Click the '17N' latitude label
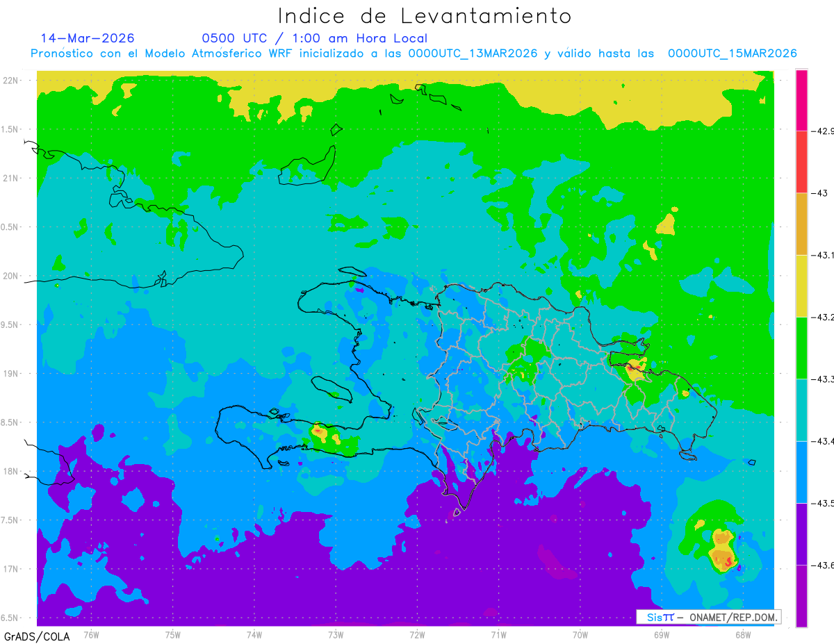This screenshot has width=834, height=644. click(x=11, y=569)
